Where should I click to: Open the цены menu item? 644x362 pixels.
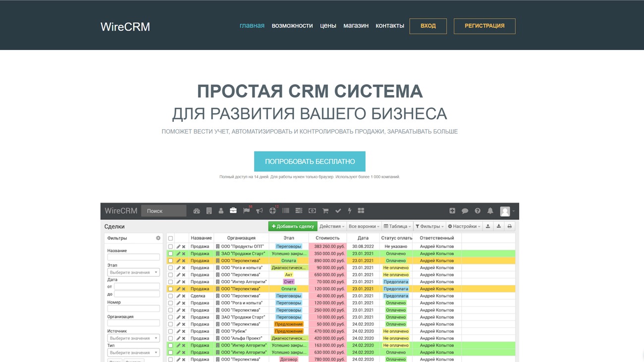pos(327,25)
